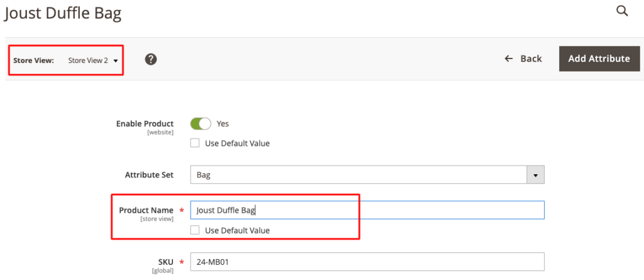644x280 pixels.
Task: Click the SKU field label
Action: [x=165, y=262]
